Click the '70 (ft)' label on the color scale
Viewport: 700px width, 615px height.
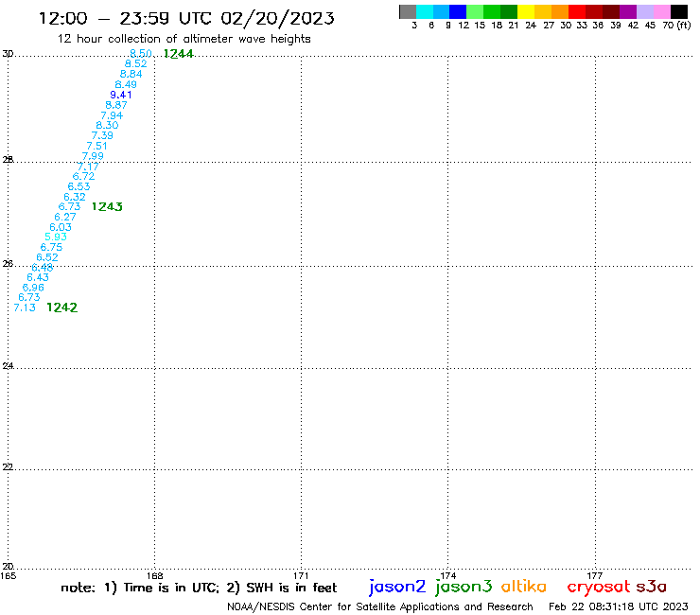pos(676,25)
